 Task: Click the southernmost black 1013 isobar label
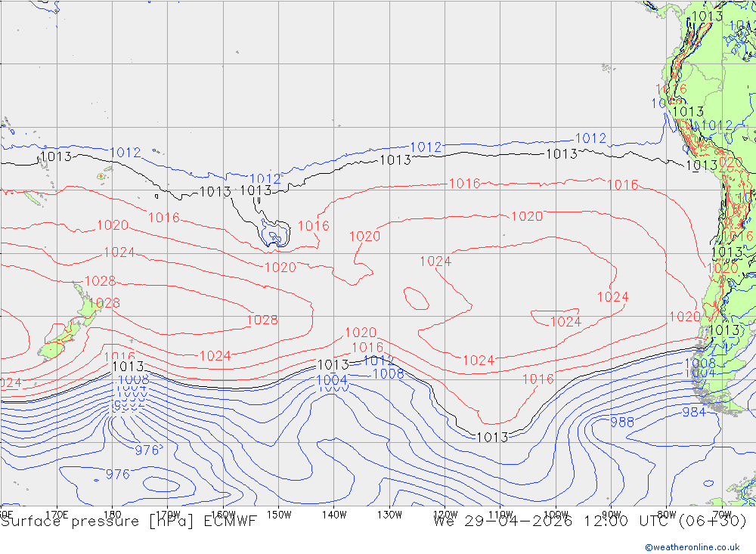pyautogui.click(x=492, y=438)
